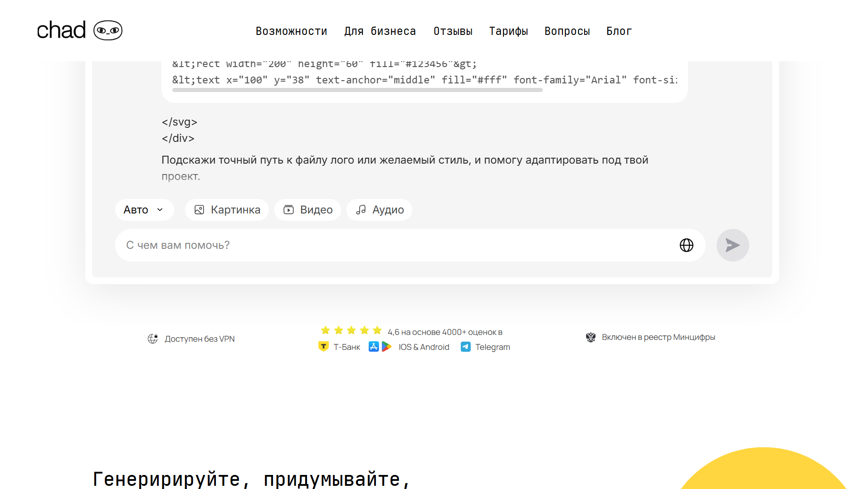Click the Минцифры emblem icon
Image resolution: width=868 pixels, height=489 pixels.
pyautogui.click(x=590, y=337)
